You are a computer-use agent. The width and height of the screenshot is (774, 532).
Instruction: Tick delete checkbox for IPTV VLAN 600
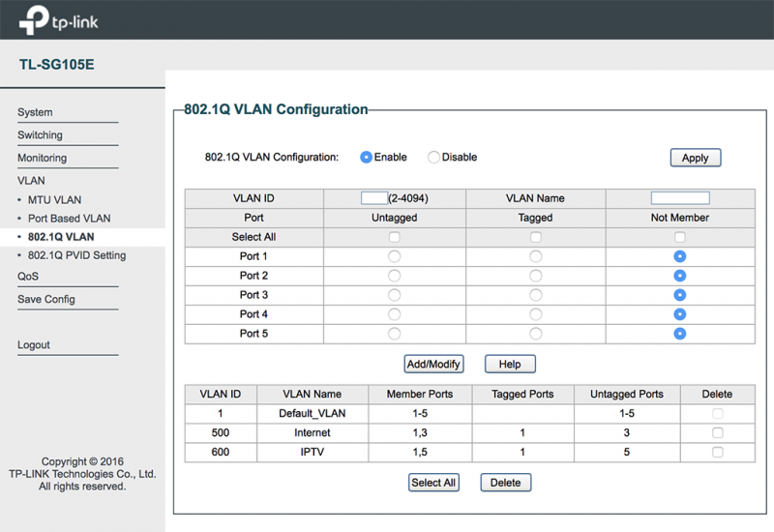click(x=718, y=452)
